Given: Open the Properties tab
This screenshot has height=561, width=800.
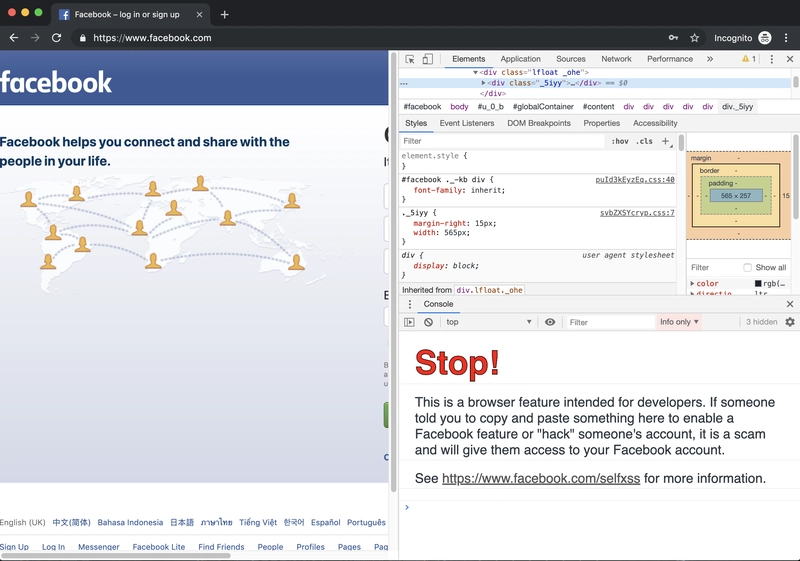Looking at the screenshot, I should pyautogui.click(x=602, y=123).
